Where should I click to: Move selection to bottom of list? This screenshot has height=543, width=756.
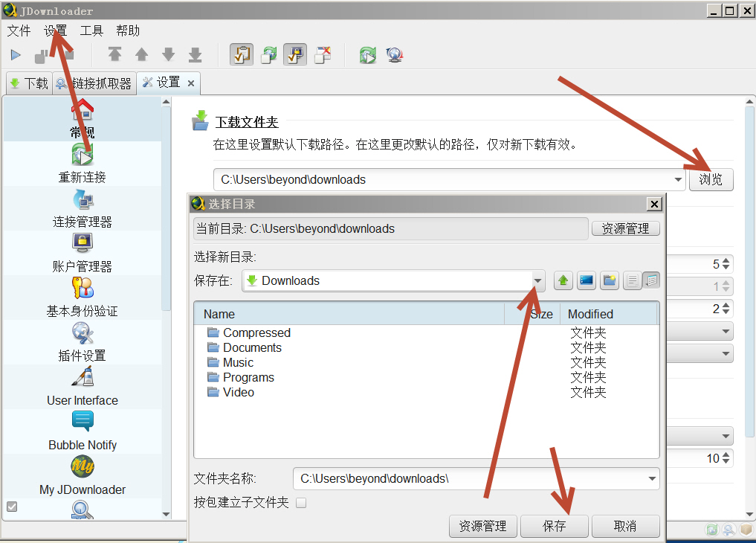coord(196,54)
